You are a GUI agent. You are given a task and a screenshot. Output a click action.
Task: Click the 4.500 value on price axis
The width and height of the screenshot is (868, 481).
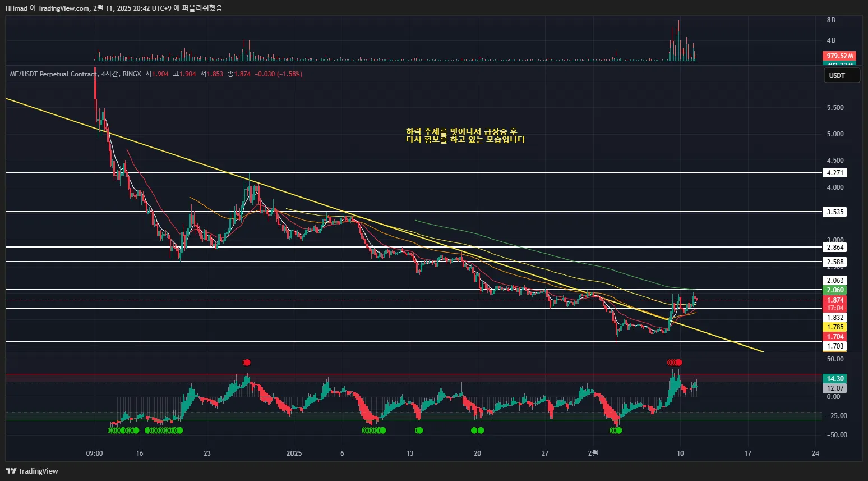[x=835, y=161]
